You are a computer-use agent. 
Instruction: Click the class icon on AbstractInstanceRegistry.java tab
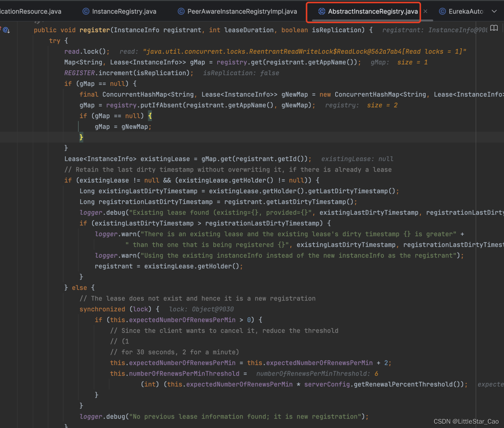tap(322, 11)
